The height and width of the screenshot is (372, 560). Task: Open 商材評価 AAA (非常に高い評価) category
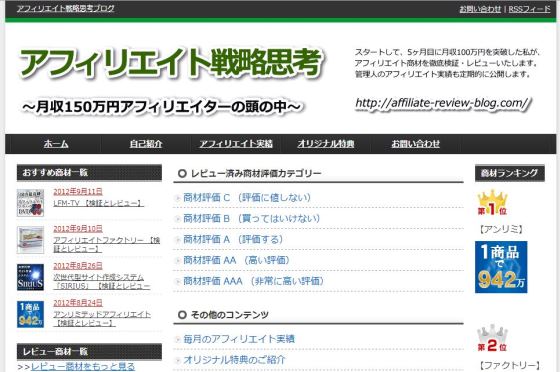tap(253, 281)
